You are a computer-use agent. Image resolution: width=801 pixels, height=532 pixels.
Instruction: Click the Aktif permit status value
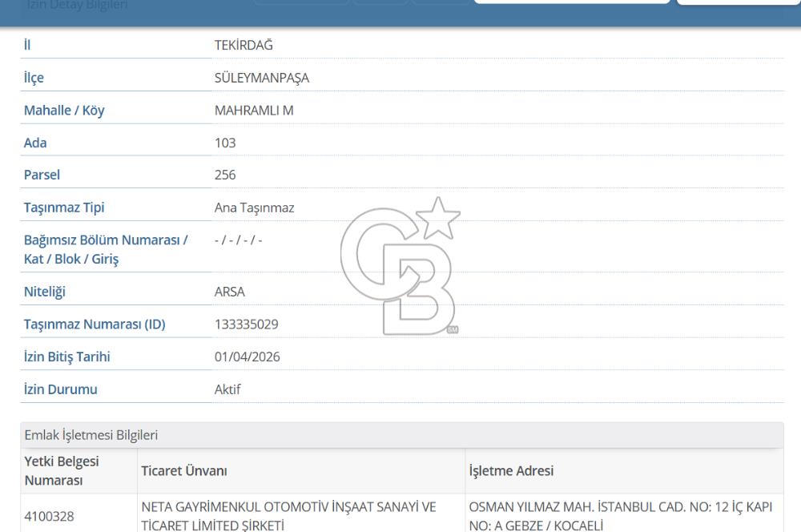228,389
